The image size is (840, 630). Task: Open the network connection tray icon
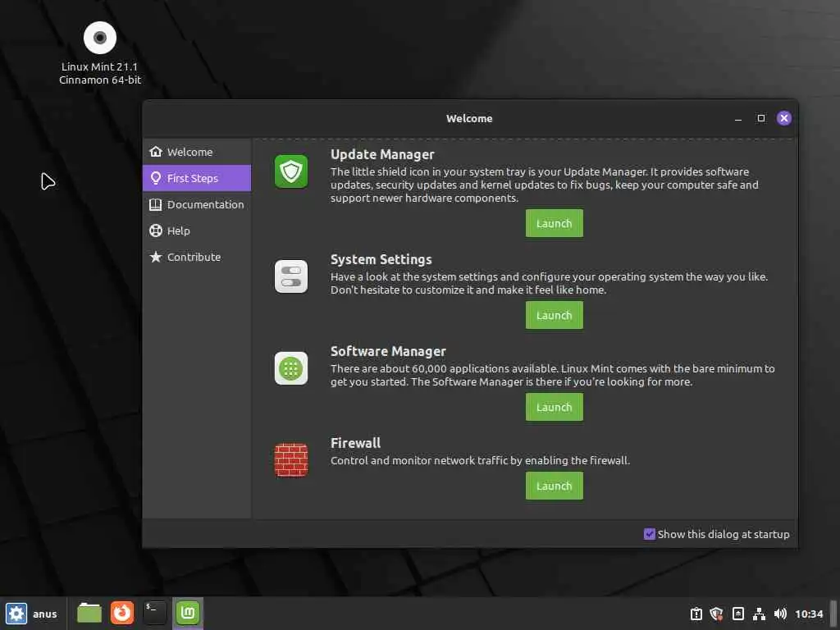[x=759, y=614]
